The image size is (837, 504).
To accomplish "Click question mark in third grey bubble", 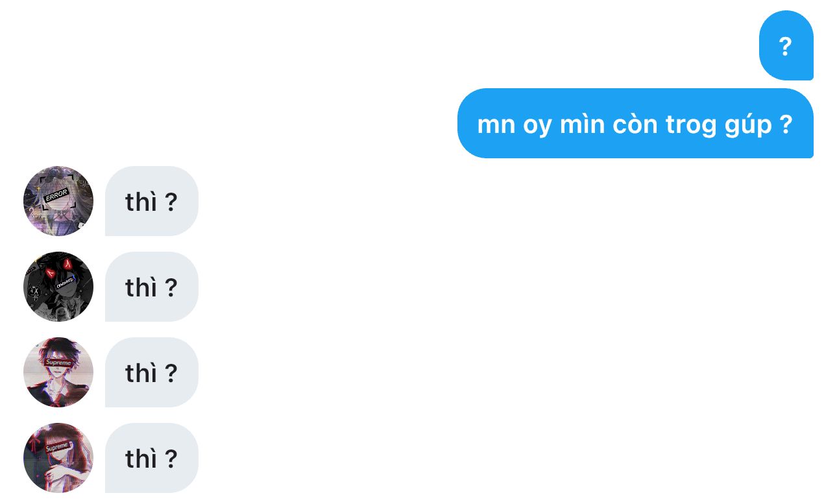I will (171, 373).
